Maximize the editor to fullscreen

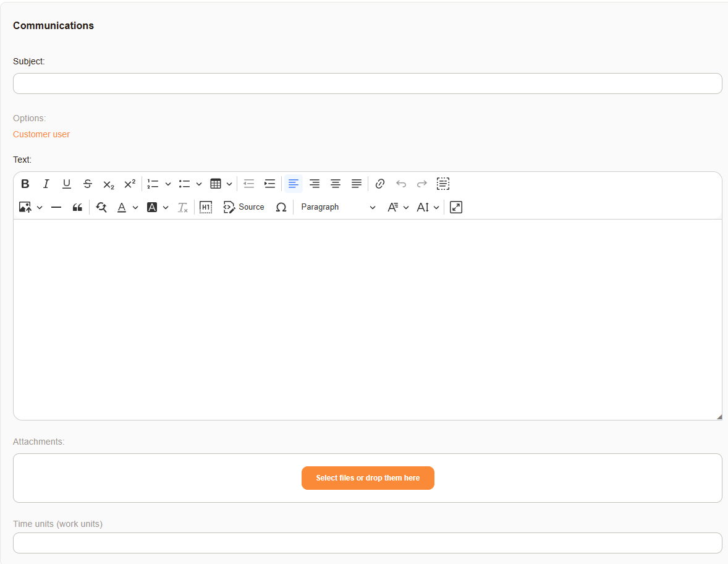(456, 207)
